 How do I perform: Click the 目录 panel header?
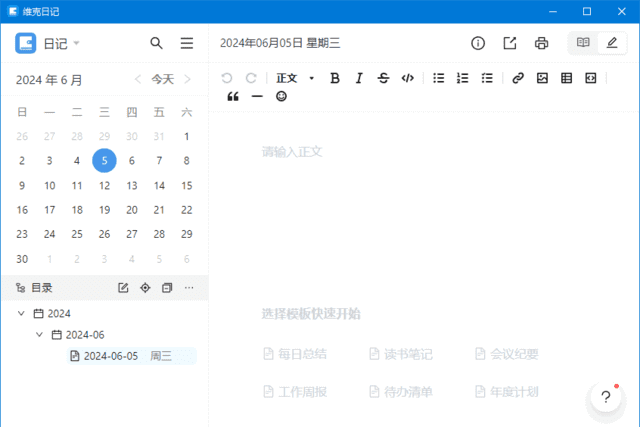[x=105, y=288]
